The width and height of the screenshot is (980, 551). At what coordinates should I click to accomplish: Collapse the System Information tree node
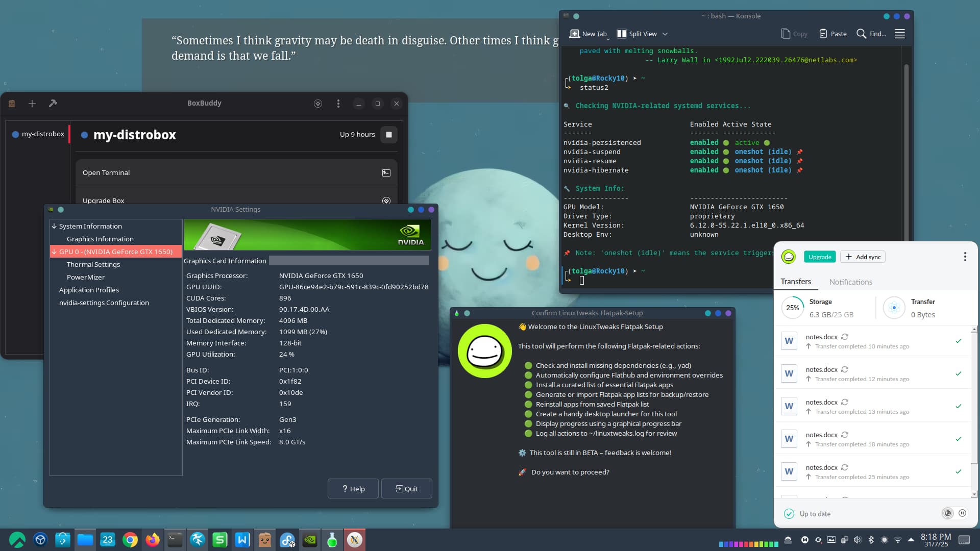pos(54,226)
